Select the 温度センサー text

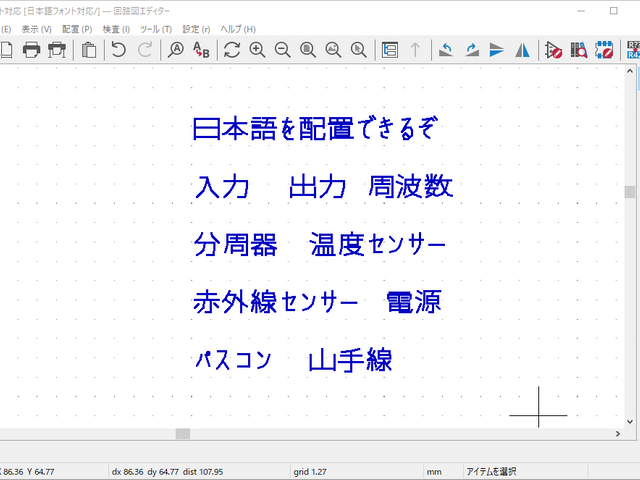(377, 244)
